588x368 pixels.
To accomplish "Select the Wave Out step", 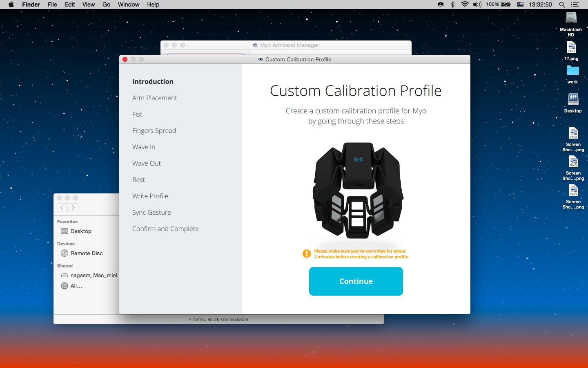I will [x=147, y=163].
